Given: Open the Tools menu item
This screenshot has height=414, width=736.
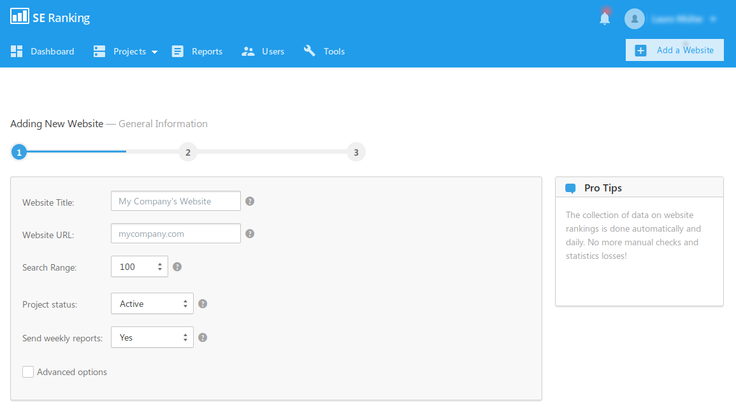Looking at the screenshot, I should pos(324,51).
